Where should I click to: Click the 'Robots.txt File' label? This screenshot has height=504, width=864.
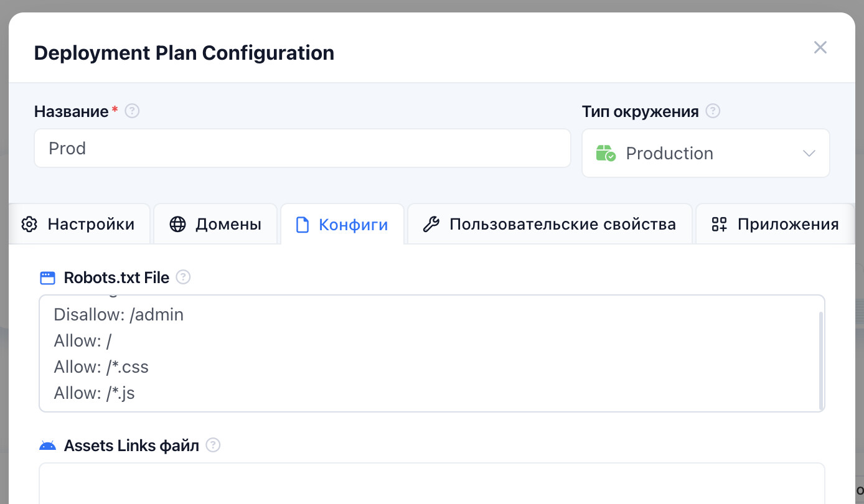click(116, 278)
